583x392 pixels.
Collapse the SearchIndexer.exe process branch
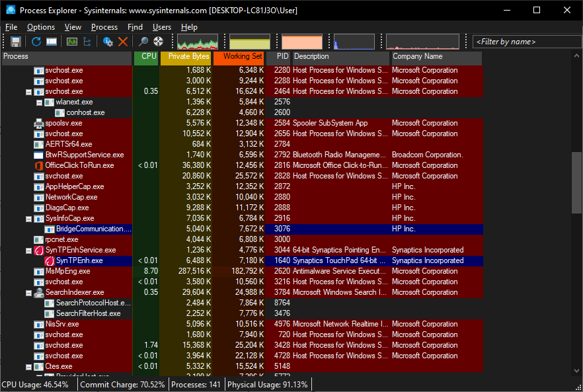point(28,292)
